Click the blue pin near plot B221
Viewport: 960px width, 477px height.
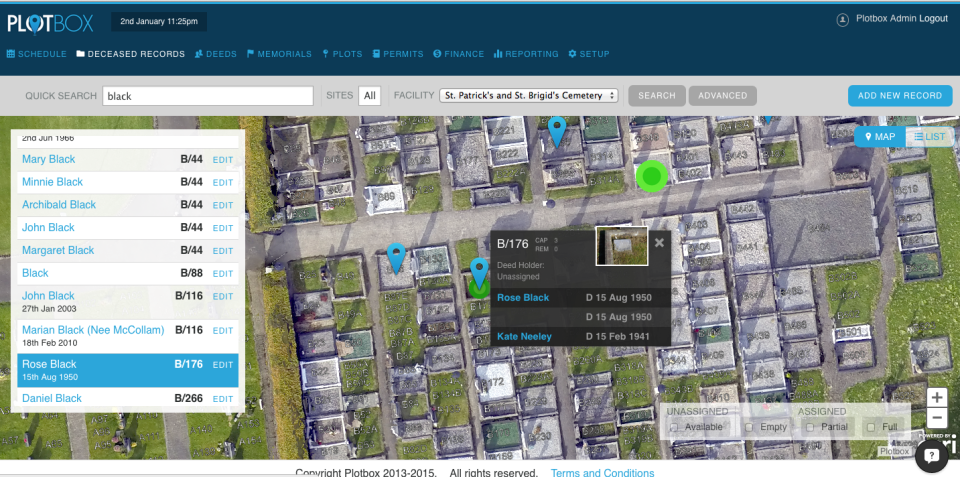pyautogui.click(x=557, y=130)
